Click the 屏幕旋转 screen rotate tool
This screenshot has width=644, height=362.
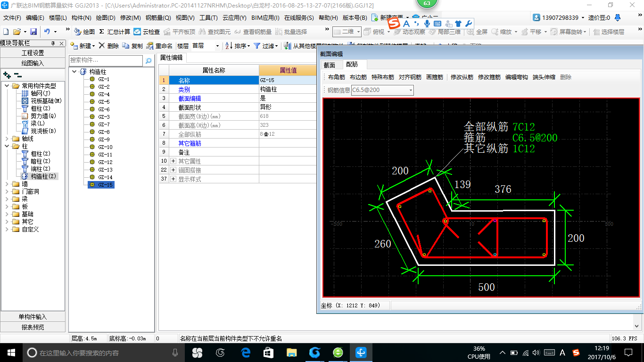point(569,32)
